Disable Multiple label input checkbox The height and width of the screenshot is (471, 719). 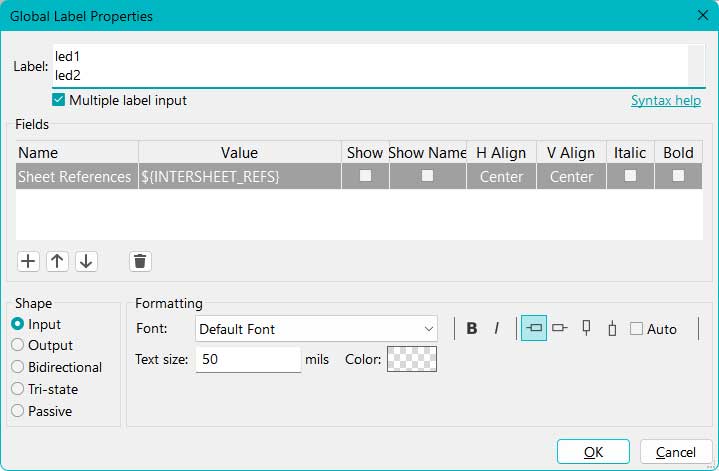pyautogui.click(x=59, y=100)
